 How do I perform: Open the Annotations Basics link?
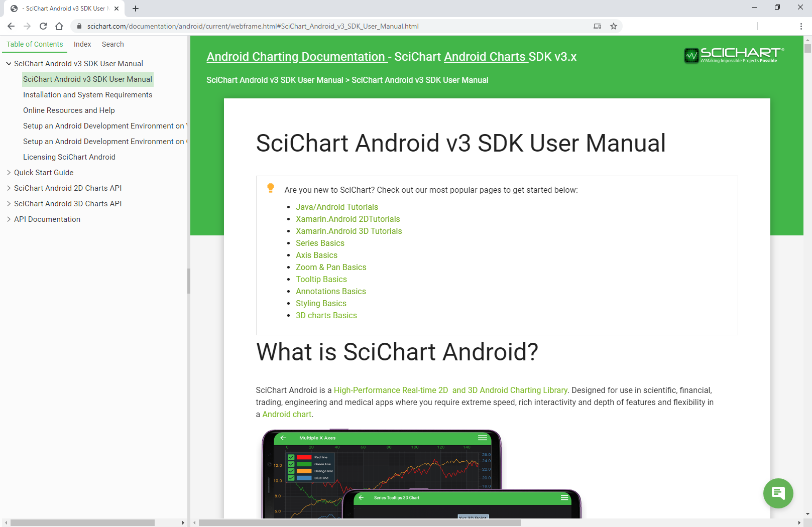click(x=331, y=291)
